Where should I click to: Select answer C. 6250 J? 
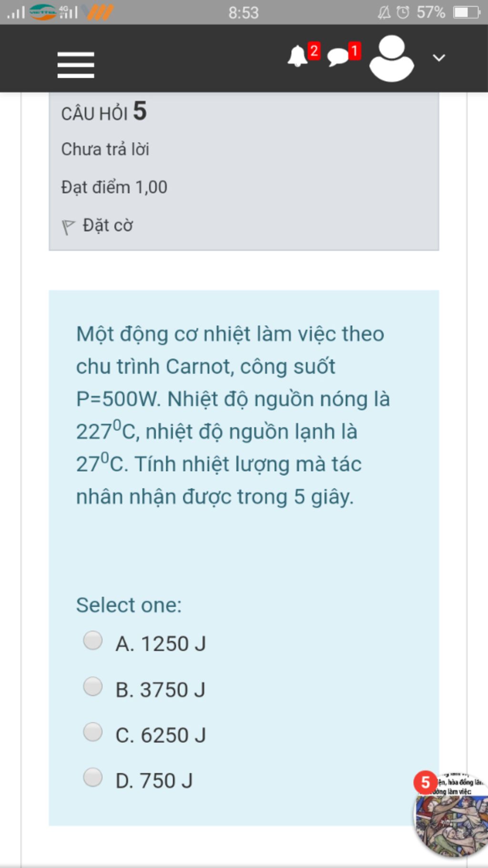click(x=92, y=732)
